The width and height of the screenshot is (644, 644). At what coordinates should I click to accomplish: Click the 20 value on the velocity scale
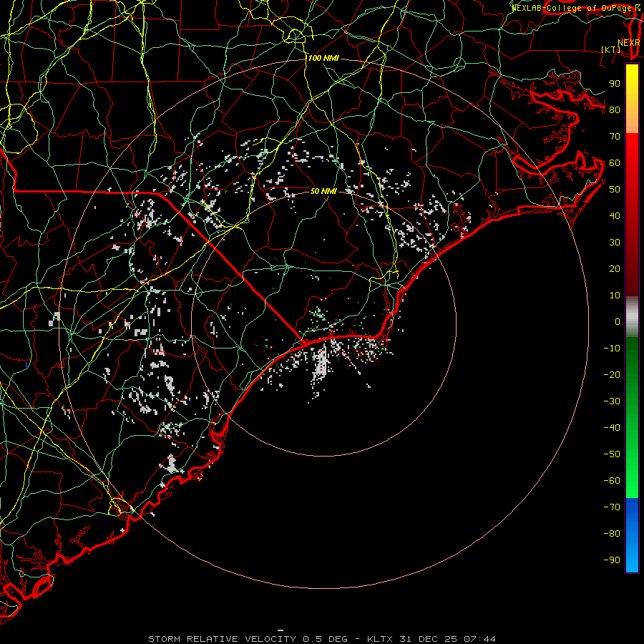coord(615,269)
